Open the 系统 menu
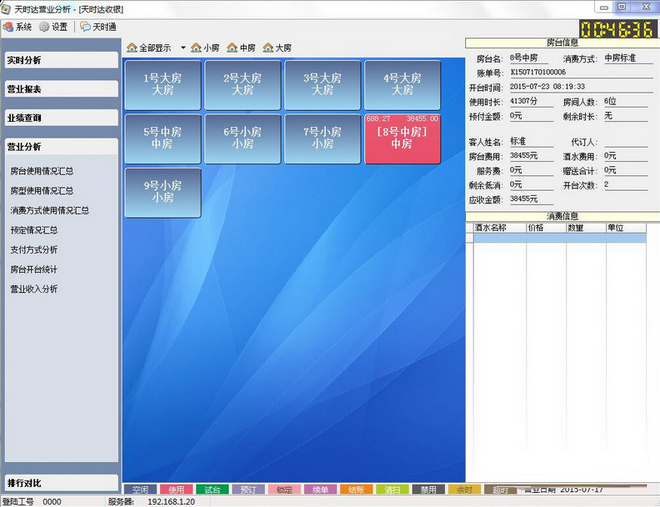The height and width of the screenshot is (507, 660). (18, 27)
